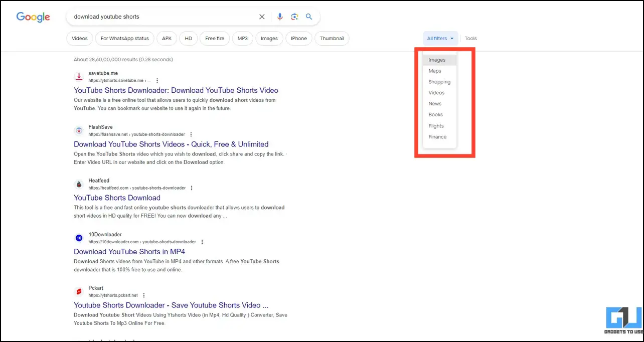The image size is (644, 342).
Task: Open the 'YouTube Shorts Download' Heatfeed result
Action: tap(117, 198)
